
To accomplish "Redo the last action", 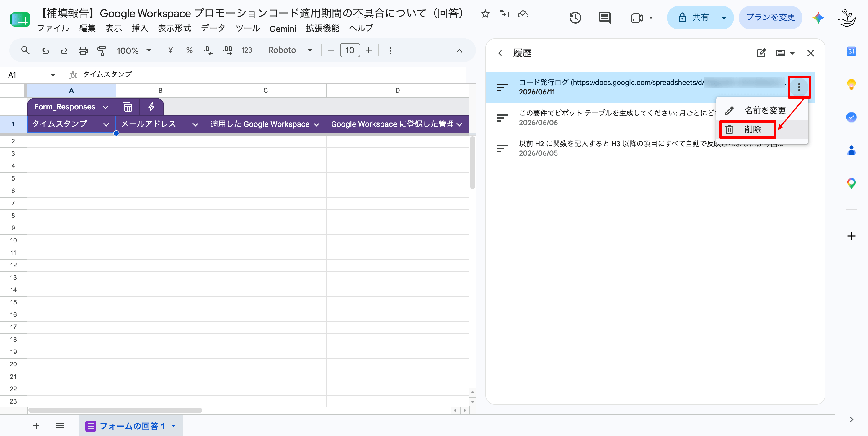I will click(64, 50).
